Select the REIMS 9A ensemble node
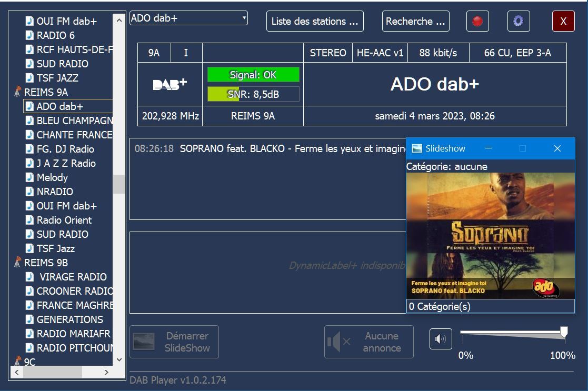Viewport: 588px width, 391px height. coord(46,92)
